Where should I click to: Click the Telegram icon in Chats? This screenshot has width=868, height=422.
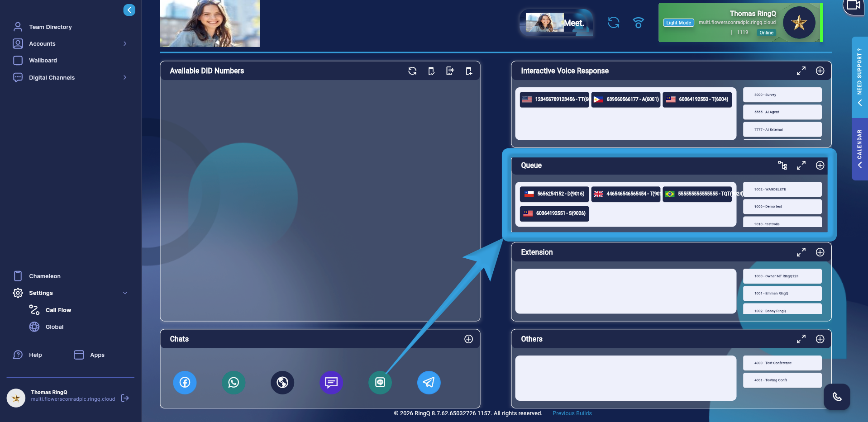(x=429, y=382)
